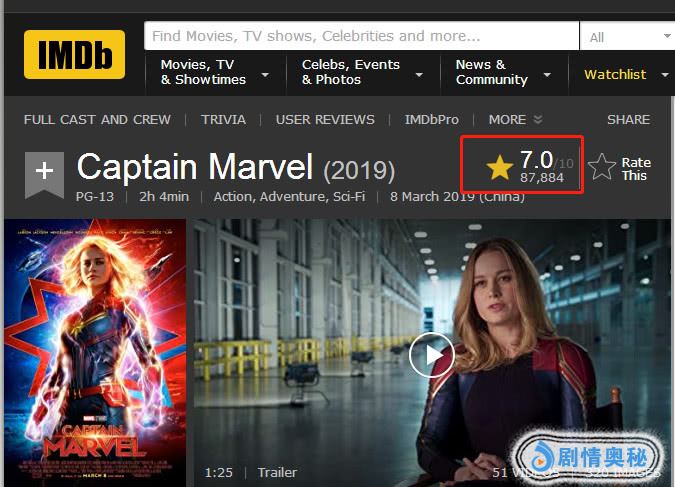
Task: Go to the TRIVIA section
Action: point(223,120)
